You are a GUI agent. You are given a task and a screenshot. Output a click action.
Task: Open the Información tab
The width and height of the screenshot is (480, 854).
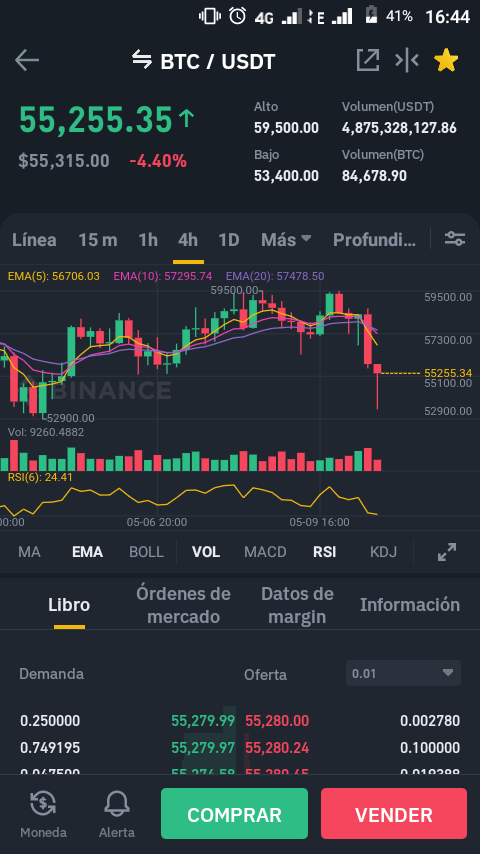[x=410, y=605]
